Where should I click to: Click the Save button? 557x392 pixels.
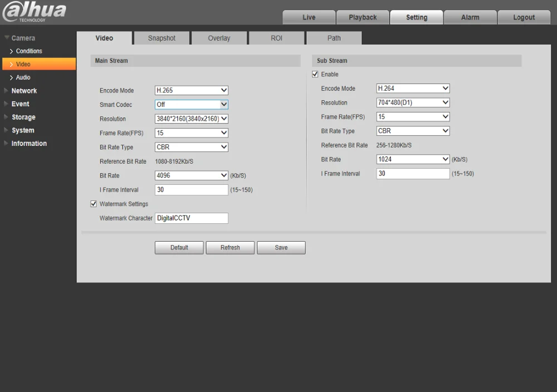281,248
